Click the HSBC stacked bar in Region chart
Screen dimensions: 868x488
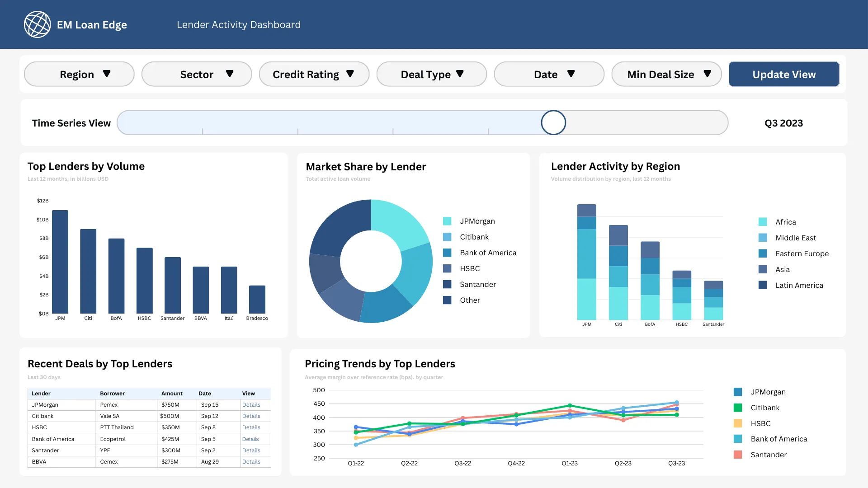pos(682,295)
